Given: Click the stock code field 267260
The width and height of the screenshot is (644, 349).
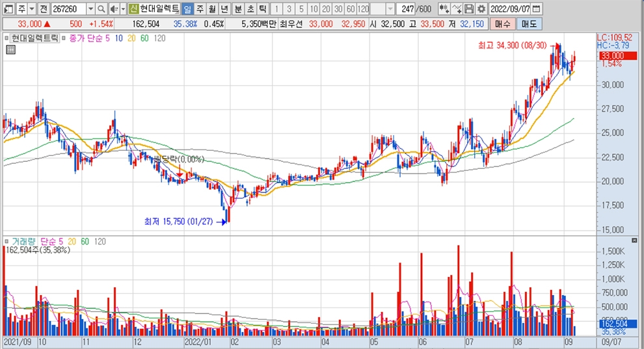Looking at the screenshot, I should coord(68,8).
